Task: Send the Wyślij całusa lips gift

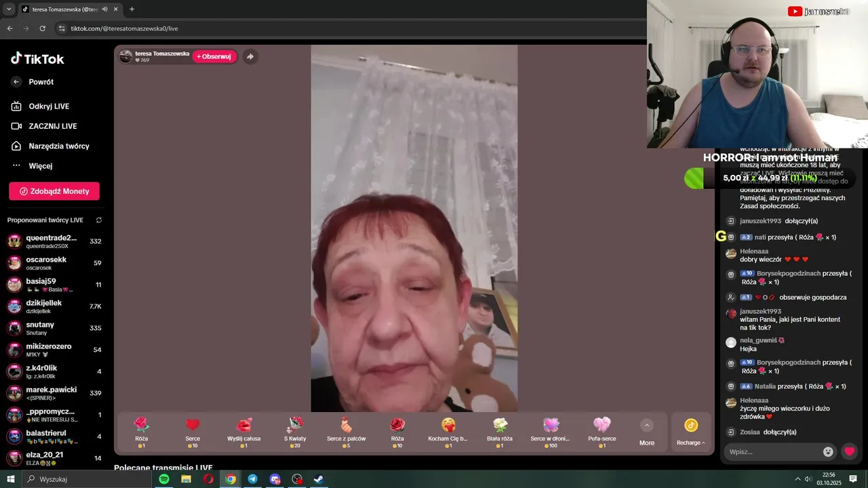Action: 243,432
